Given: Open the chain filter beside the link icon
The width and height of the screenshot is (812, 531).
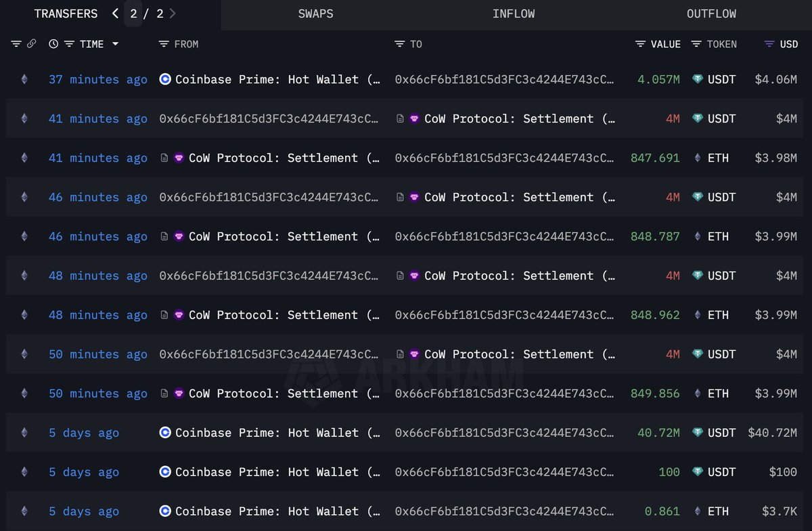Looking at the screenshot, I should [16, 44].
